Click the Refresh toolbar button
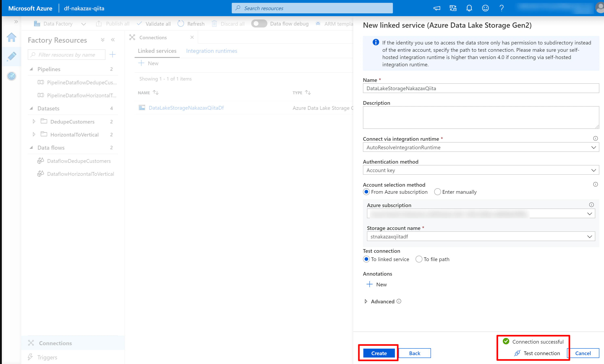This screenshot has height=364, width=604. click(x=191, y=24)
